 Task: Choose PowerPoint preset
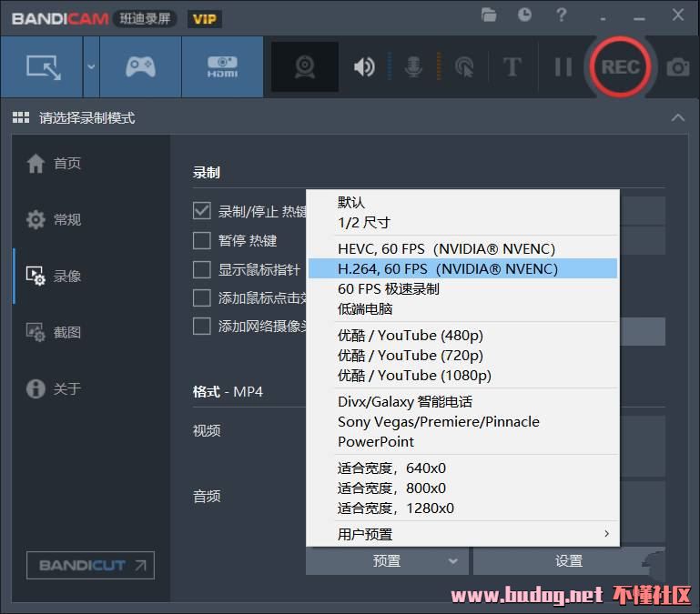[x=462, y=442]
